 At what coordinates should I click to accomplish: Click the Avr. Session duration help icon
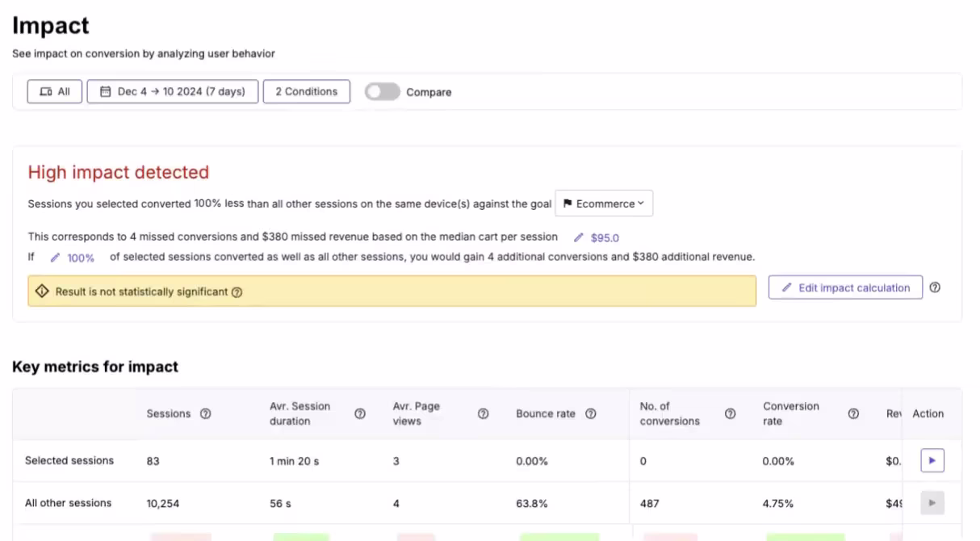(360, 413)
